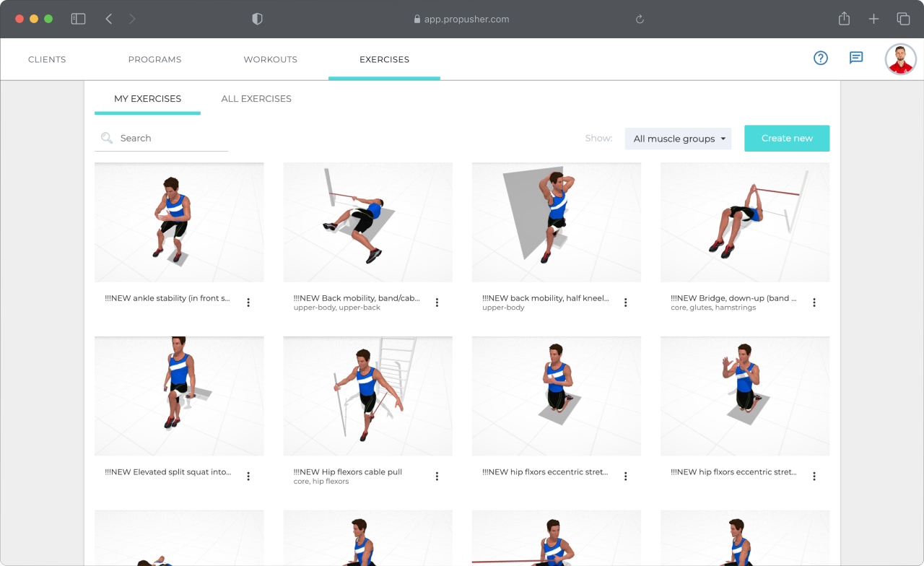Screen dimensions: 924x566
Task: Switch to the ALL EXERCISES tab
Action: point(256,99)
